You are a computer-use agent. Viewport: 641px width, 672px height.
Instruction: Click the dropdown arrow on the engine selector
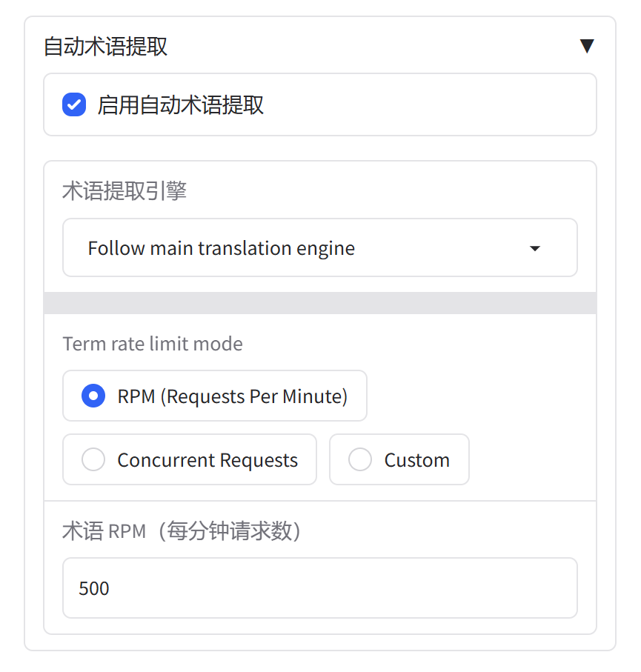click(534, 249)
